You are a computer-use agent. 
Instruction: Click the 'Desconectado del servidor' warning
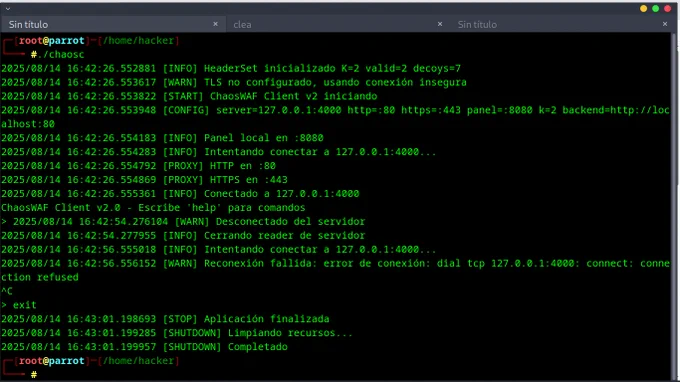coord(183,222)
